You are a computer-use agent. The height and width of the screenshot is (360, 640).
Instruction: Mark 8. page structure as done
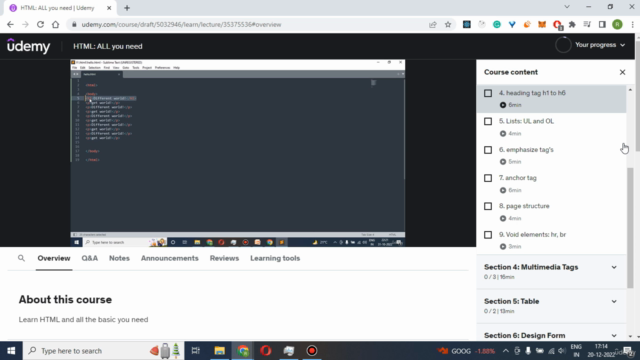[x=488, y=206]
